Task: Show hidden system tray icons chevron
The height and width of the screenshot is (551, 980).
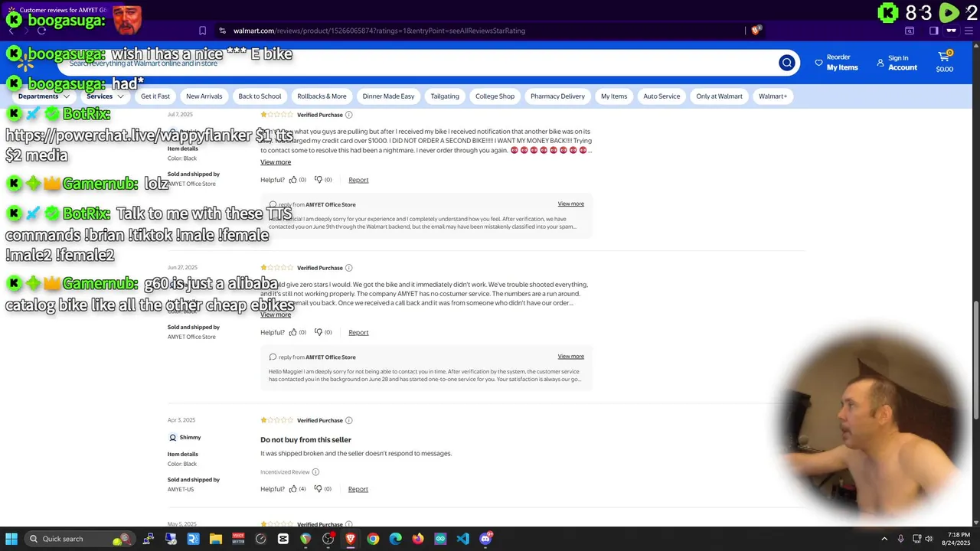Action: [884, 539]
